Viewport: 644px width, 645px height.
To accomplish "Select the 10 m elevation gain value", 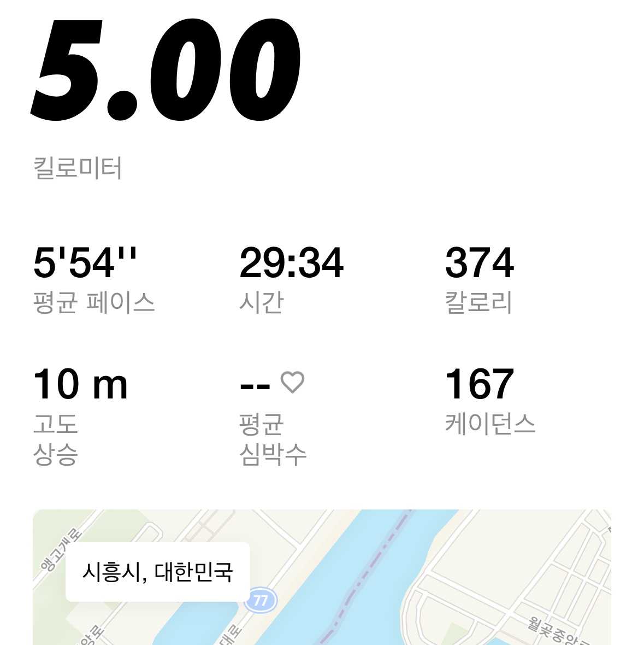I will pyautogui.click(x=80, y=384).
